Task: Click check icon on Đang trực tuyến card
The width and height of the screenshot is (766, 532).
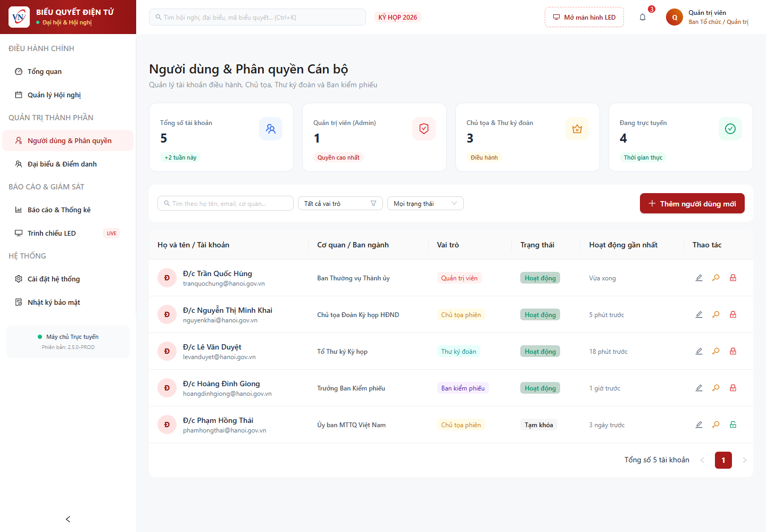Action: click(x=730, y=129)
